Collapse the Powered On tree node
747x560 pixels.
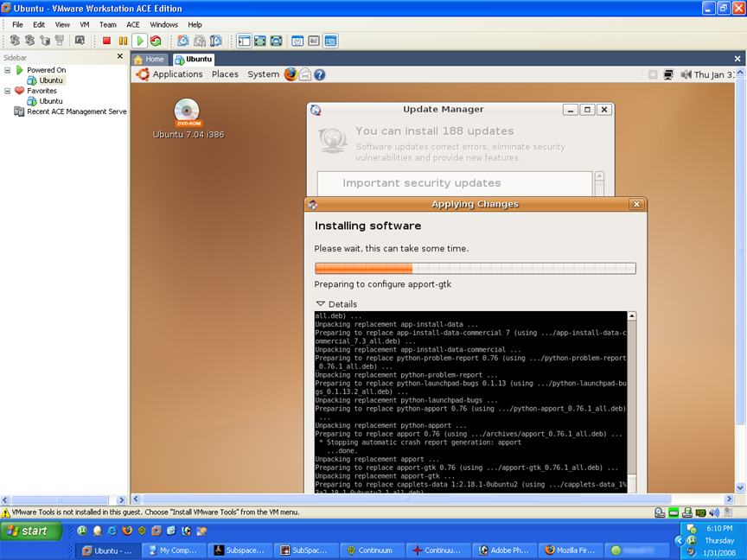tap(8, 70)
